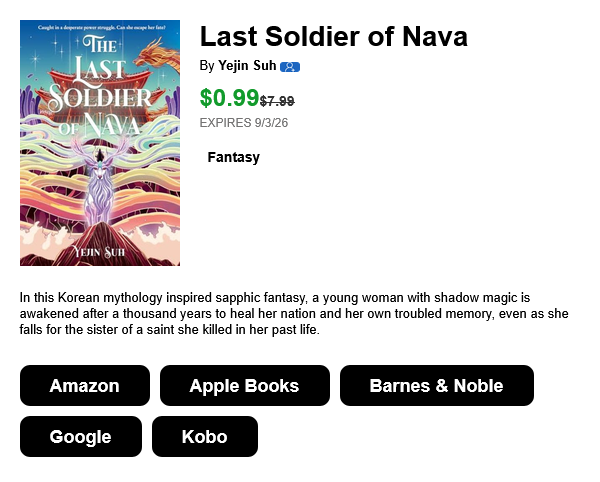Image resolution: width=600 pixels, height=482 pixels.
Task: Click the Korean mythology book description paragraph
Action: click(x=294, y=313)
